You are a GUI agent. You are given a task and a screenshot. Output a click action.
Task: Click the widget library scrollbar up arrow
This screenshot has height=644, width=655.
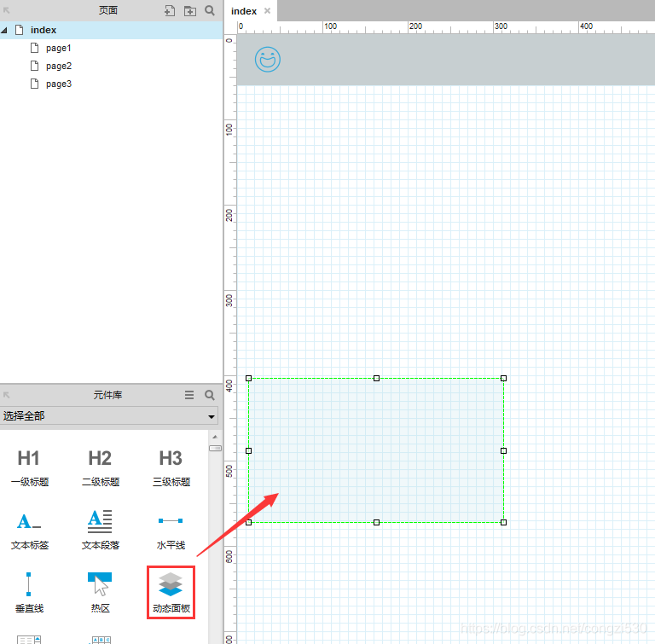tap(215, 437)
